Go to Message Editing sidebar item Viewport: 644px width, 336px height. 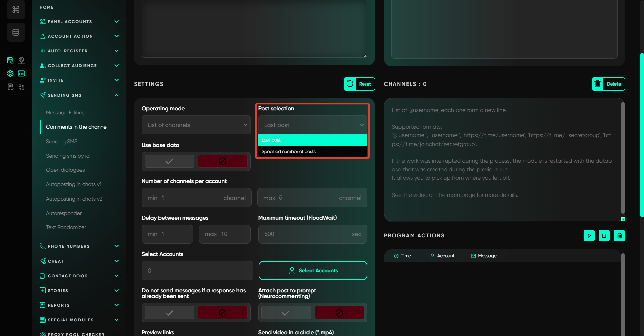click(65, 113)
